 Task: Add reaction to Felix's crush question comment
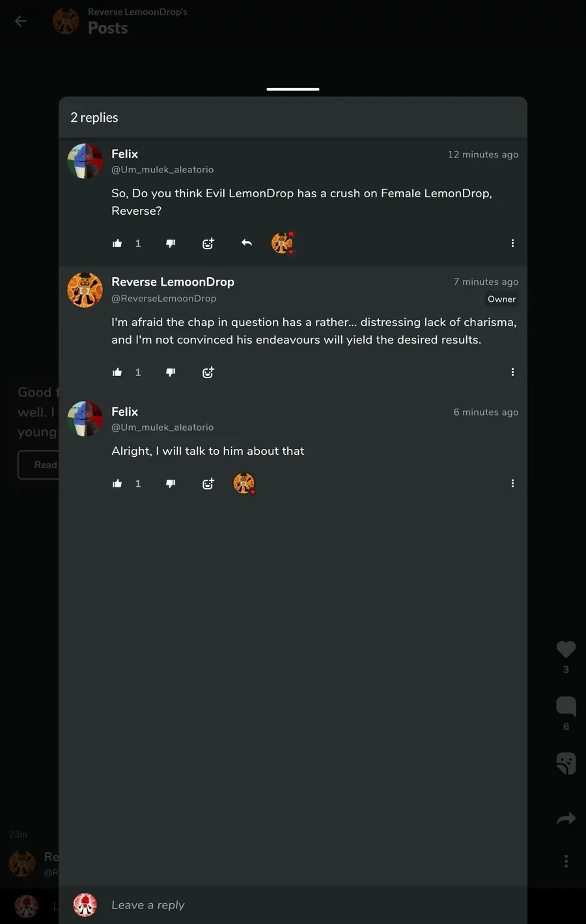tap(208, 243)
